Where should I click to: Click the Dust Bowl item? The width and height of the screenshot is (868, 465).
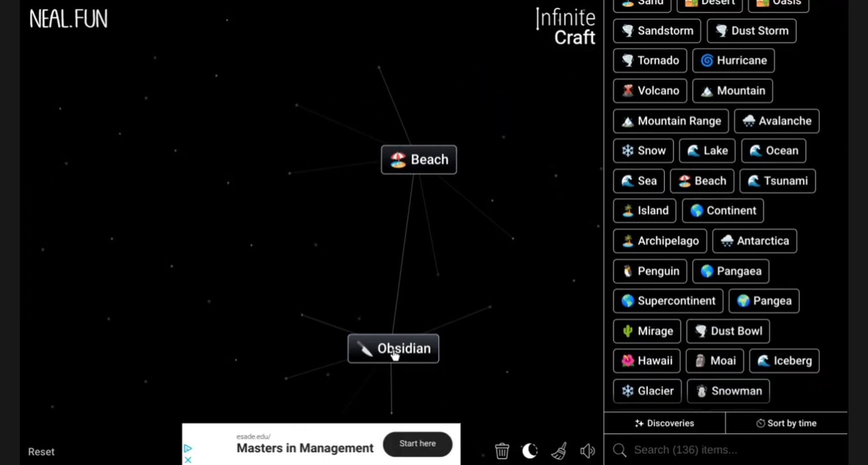pyautogui.click(x=728, y=332)
